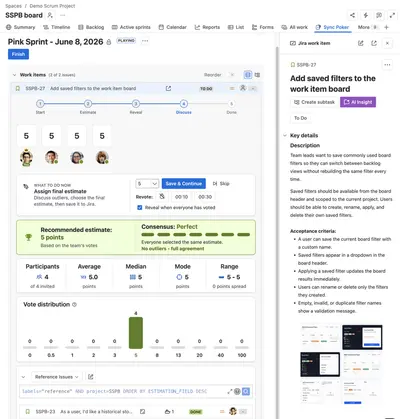Open the share icon in top header
Viewport: 400px width, 419px height.
[352, 15]
